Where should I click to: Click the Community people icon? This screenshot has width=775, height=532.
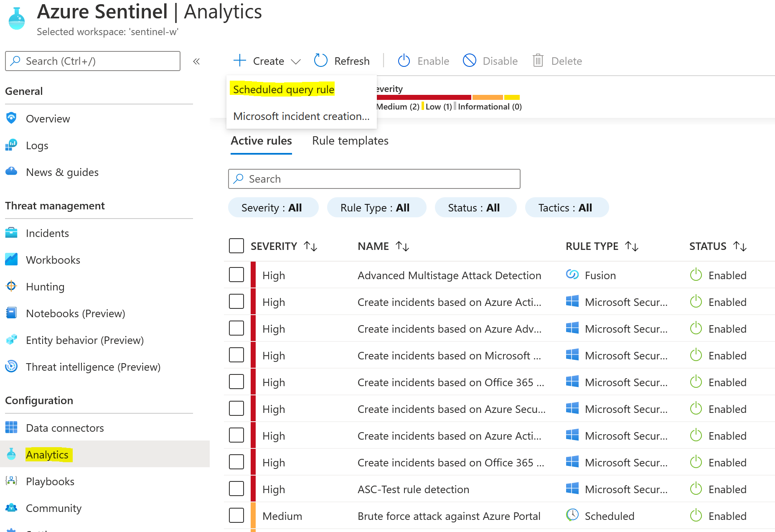(11, 508)
